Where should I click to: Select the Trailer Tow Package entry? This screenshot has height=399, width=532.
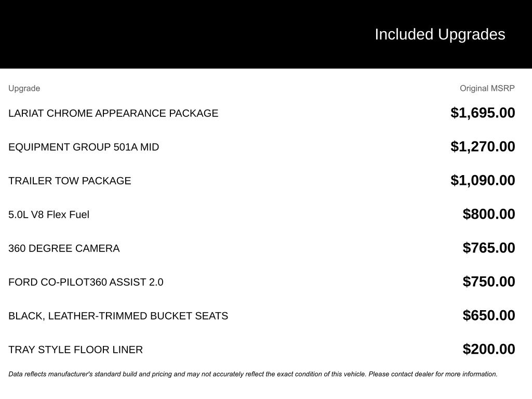pos(70,181)
